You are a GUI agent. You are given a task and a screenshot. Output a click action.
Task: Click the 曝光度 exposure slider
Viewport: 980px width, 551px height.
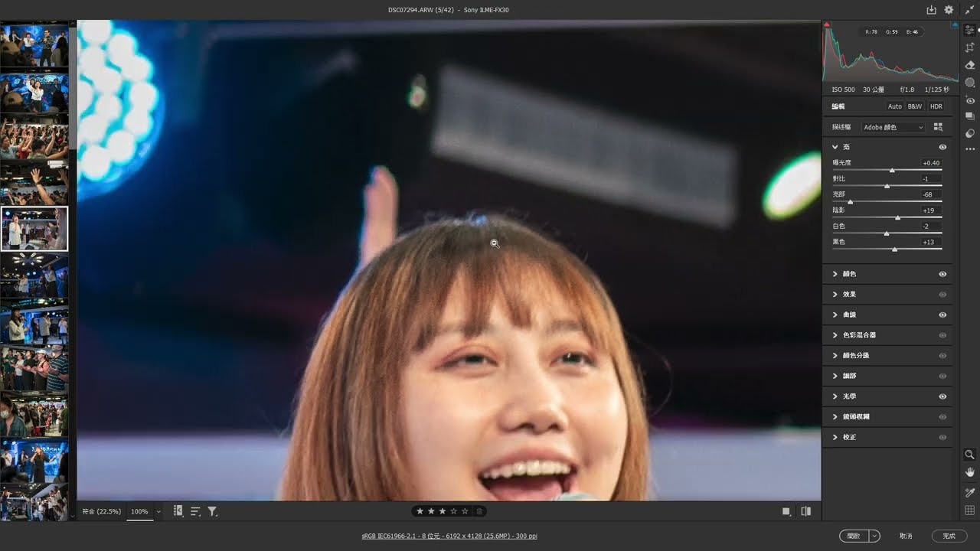pos(887,170)
